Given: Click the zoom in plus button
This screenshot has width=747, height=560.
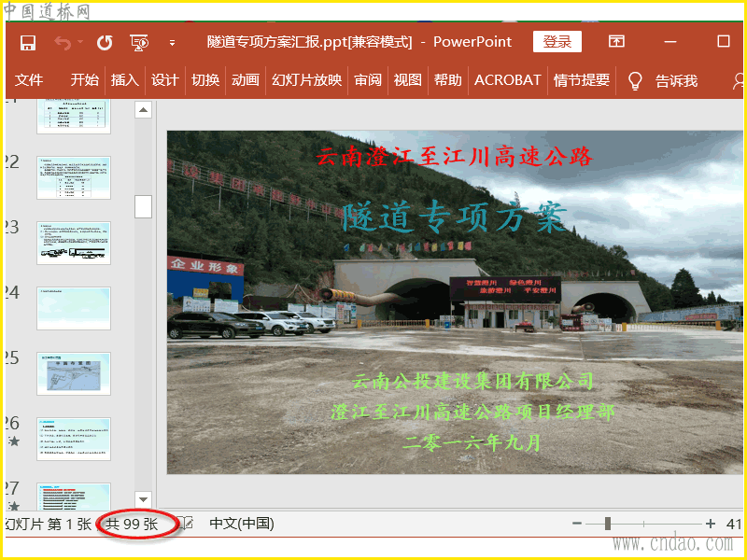Looking at the screenshot, I should [x=711, y=524].
